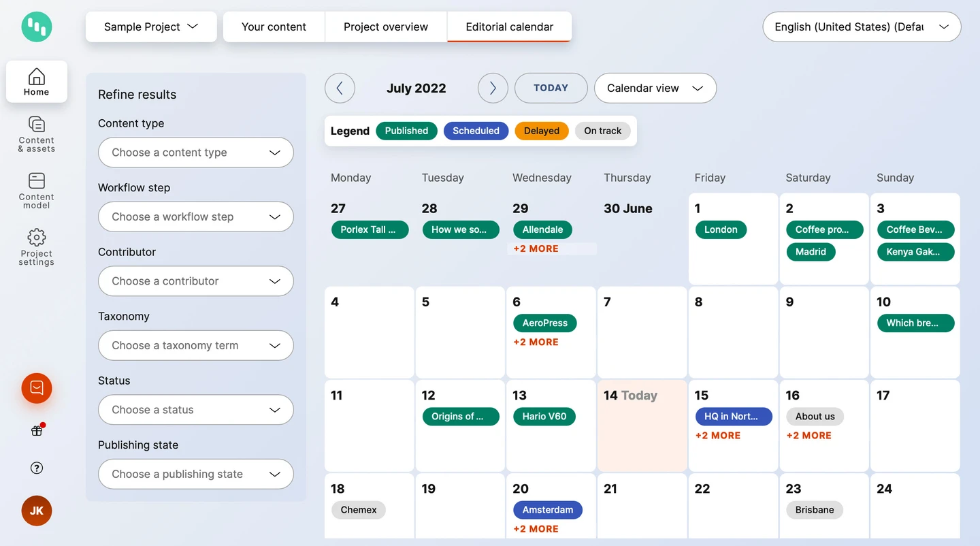Switch to the Your content tab
This screenshot has width=980, height=546.
(x=274, y=27)
